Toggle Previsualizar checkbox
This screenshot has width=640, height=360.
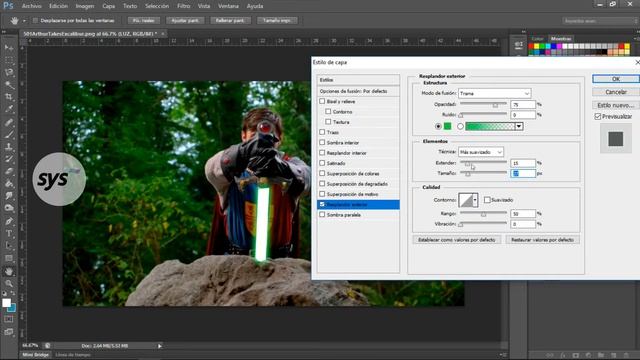598,117
